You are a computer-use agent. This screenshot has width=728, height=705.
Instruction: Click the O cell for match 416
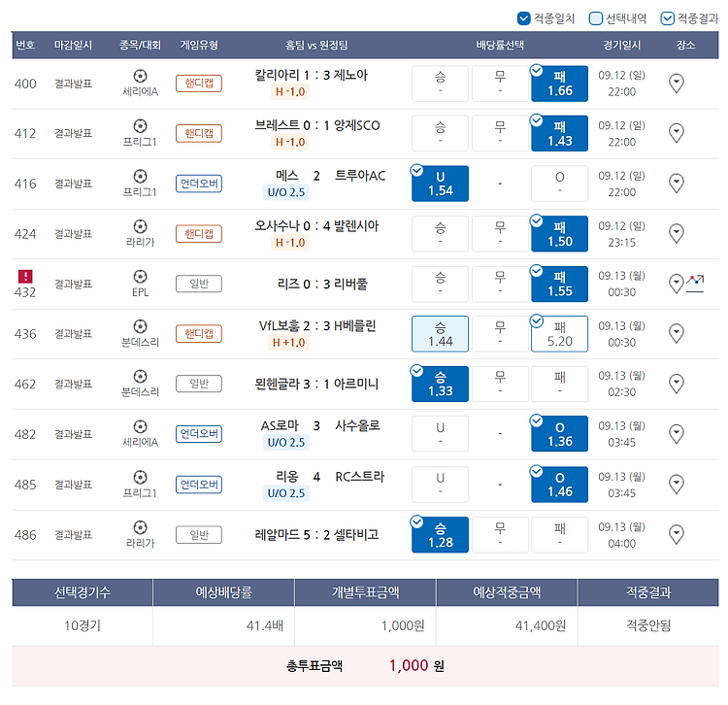559,184
